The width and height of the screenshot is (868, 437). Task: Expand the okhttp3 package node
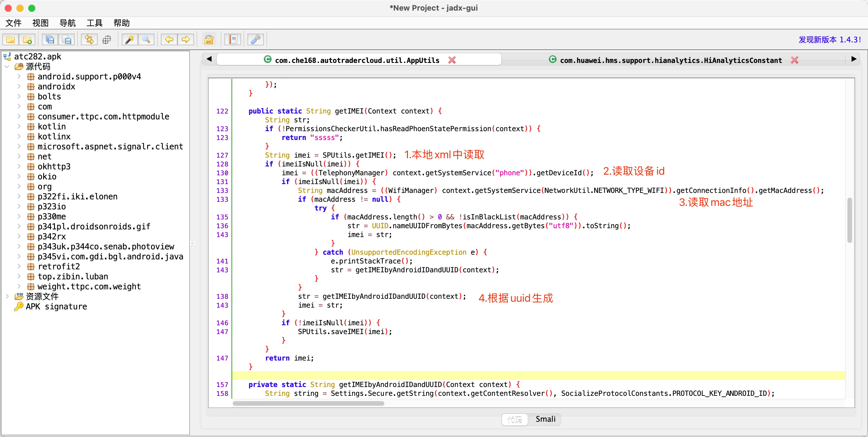pyautogui.click(x=19, y=166)
